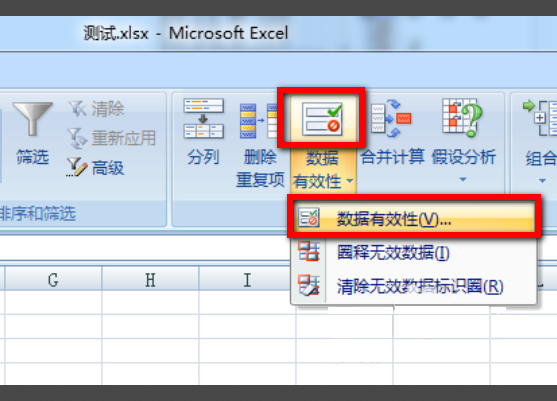Expand the 假设分析 dropdown arrow
The height and width of the screenshot is (401, 557).
coord(463,179)
